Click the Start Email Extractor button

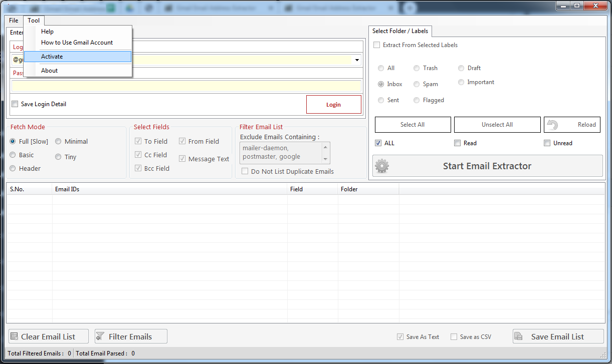[487, 166]
